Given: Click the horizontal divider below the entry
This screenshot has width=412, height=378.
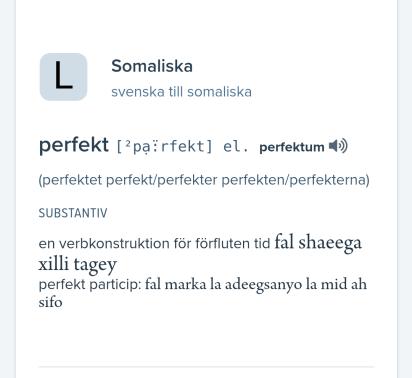Looking at the screenshot, I should [206, 367].
